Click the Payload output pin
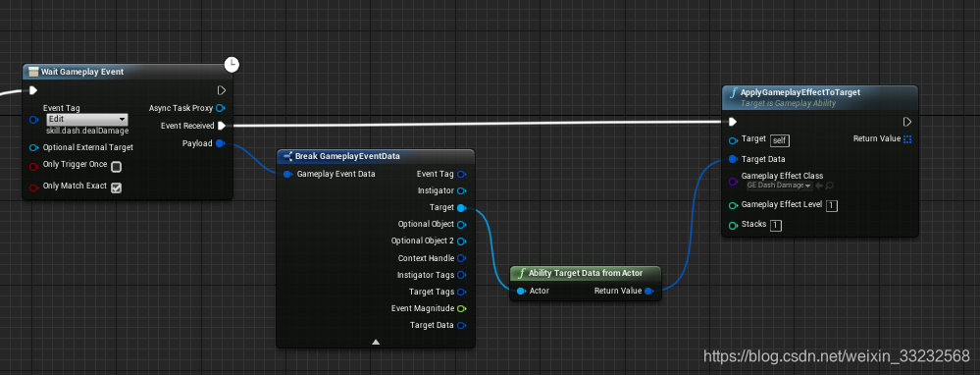Screen dimensions: 980x375 coord(220,143)
